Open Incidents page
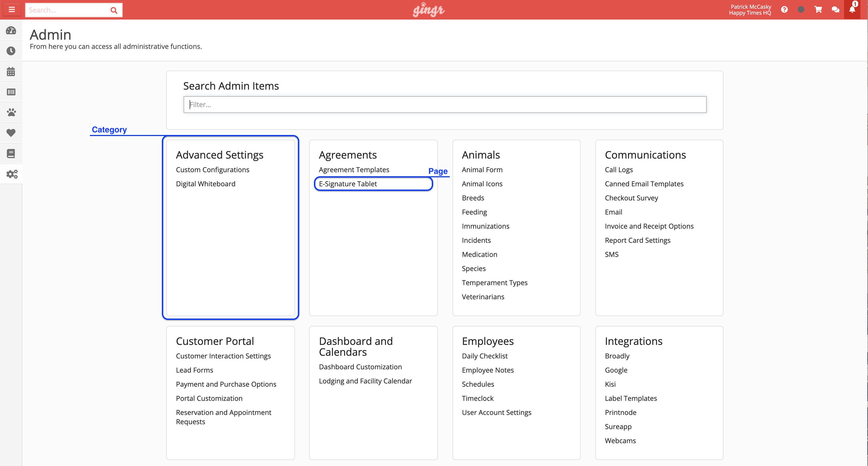The image size is (868, 466). coord(476,241)
